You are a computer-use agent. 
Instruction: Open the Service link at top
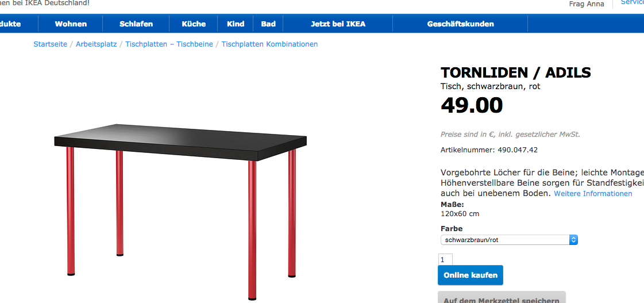pos(632,2)
